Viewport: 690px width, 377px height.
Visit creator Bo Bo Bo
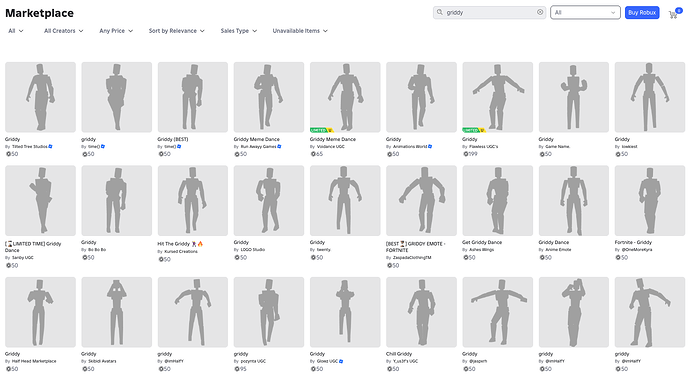tap(97, 250)
